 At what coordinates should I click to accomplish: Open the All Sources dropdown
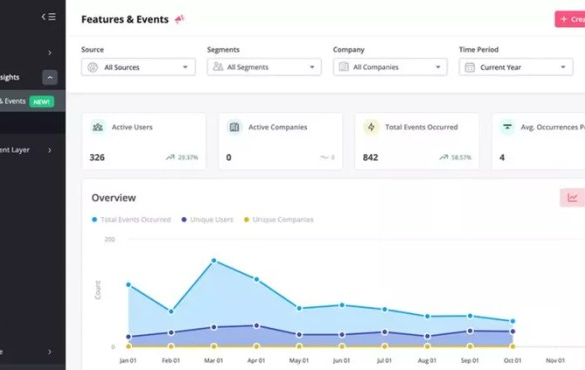pos(138,67)
